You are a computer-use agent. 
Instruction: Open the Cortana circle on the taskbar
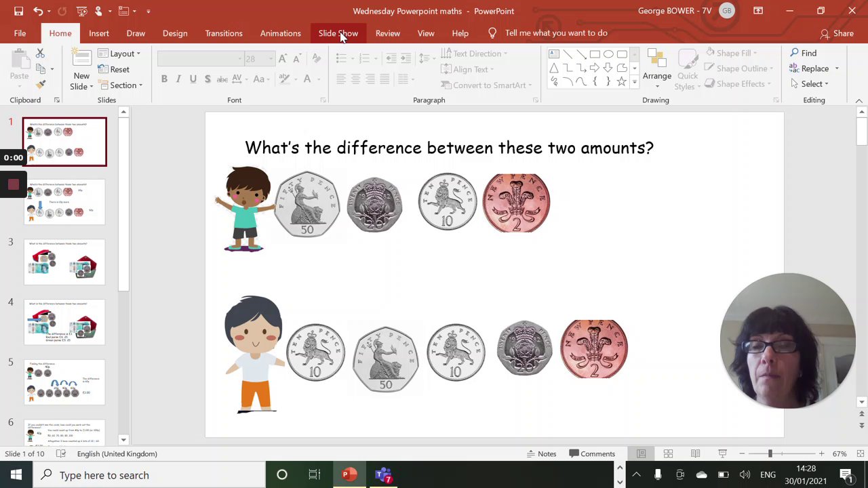pyautogui.click(x=281, y=474)
